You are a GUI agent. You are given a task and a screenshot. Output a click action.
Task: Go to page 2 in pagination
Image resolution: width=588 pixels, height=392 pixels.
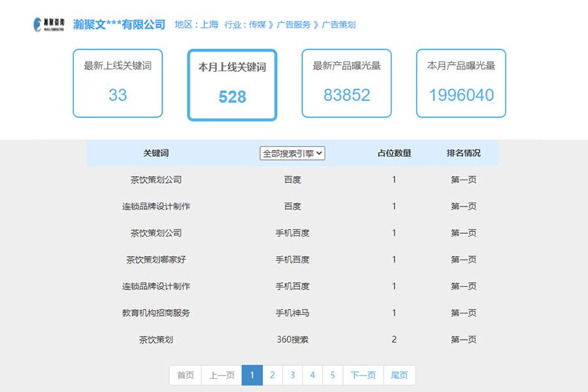272,375
